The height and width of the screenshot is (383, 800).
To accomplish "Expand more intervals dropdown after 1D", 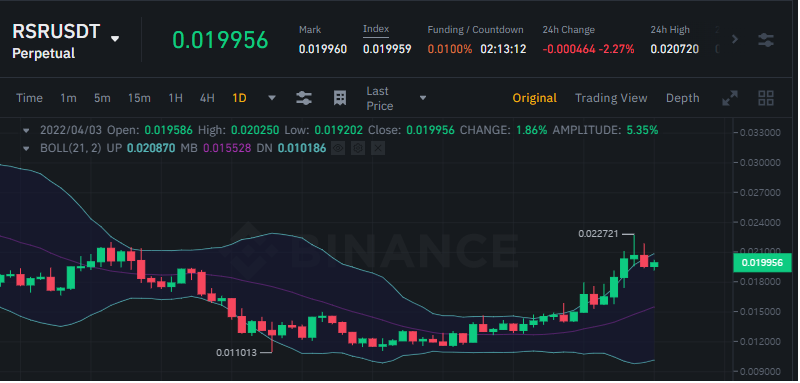I will [272, 98].
